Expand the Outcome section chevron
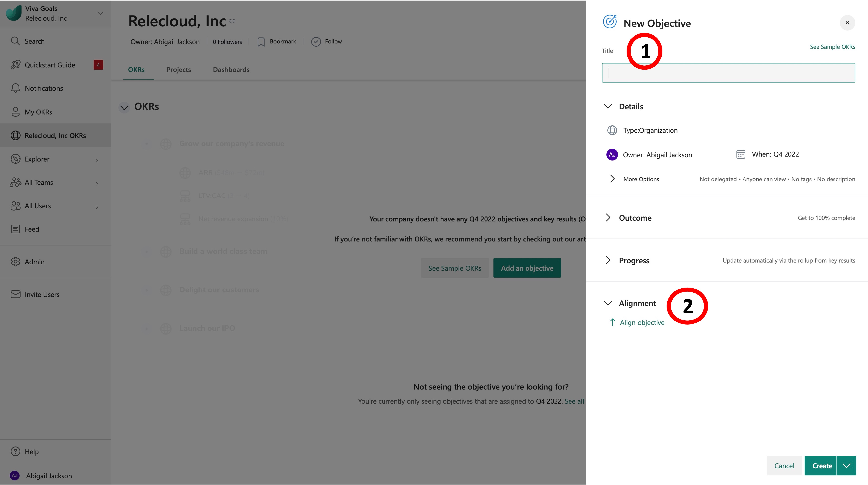Screen dimensions: 868x485 coord(608,217)
